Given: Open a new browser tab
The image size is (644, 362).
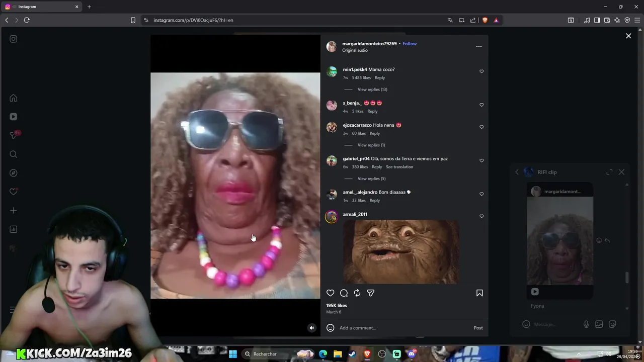Looking at the screenshot, I should [89, 7].
